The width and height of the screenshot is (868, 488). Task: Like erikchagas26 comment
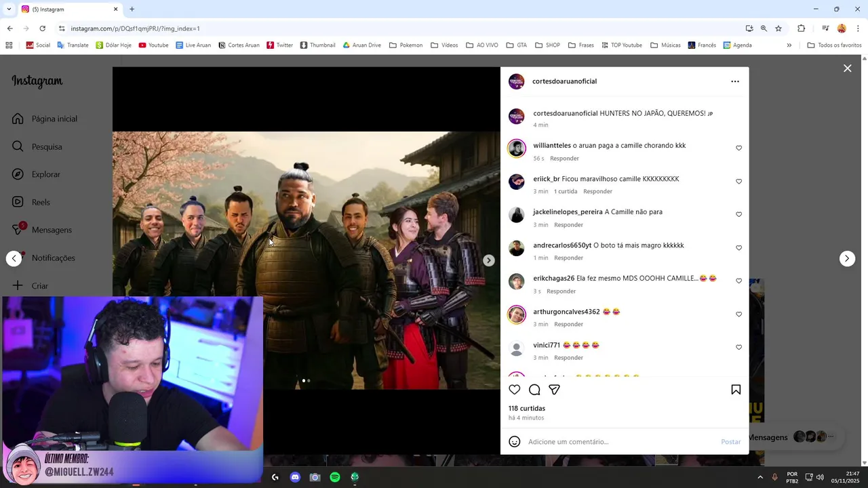click(738, 281)
